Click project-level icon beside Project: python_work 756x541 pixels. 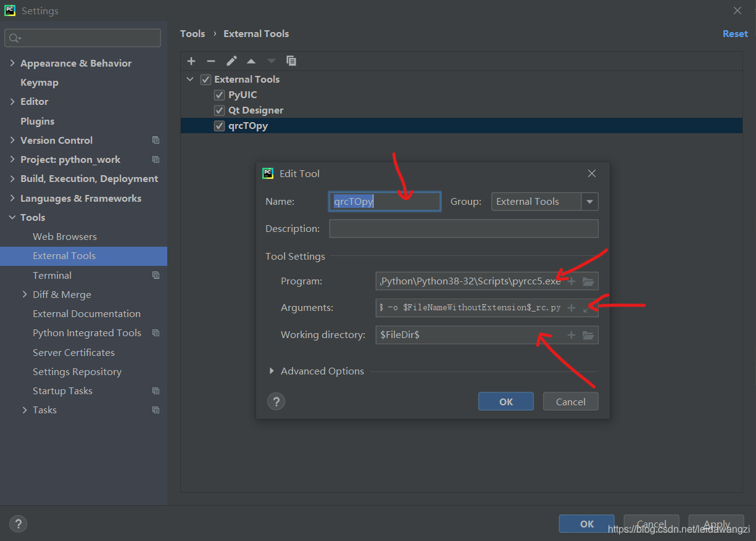pyautogui.click(x=156, y=159)
